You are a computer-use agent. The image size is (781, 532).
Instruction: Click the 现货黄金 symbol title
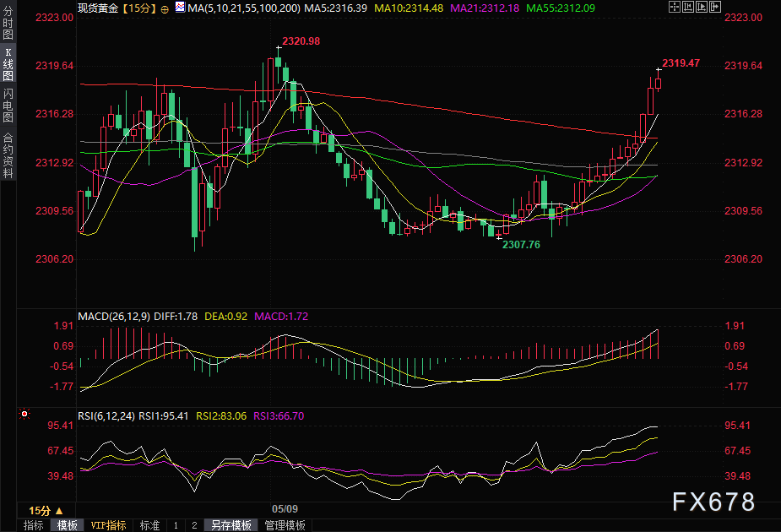[x=99, y=8]
